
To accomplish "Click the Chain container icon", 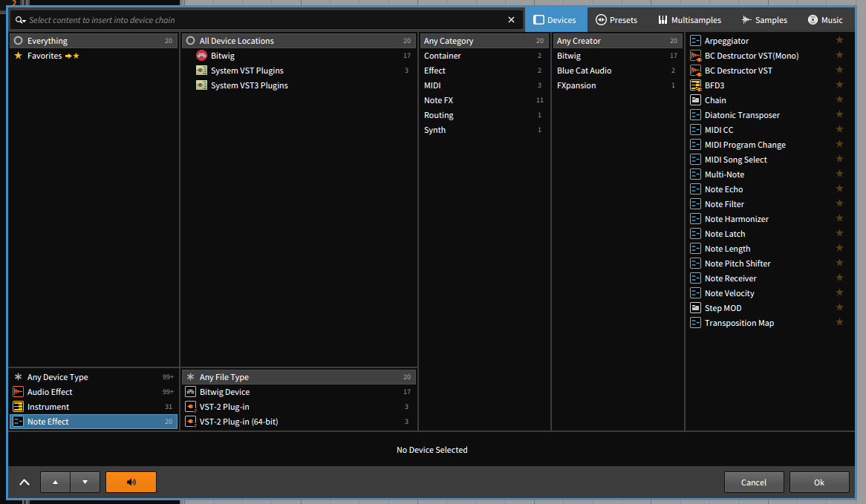I will (695, 100).
